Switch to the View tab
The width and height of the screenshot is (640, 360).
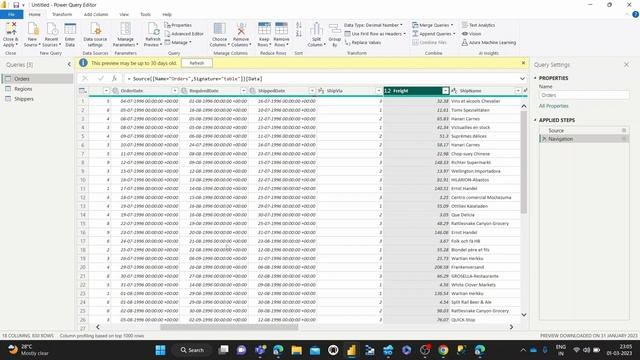click(x=124, y=14)
